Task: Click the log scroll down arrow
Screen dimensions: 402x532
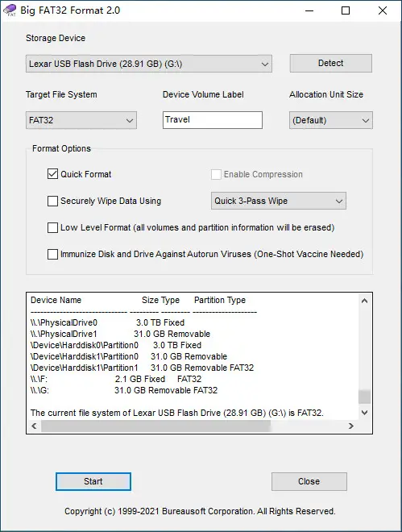Action: tap(364, 413)
